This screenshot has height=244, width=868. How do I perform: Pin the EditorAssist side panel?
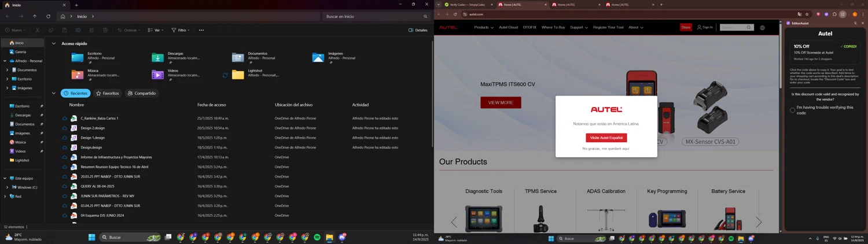(855, 23)
